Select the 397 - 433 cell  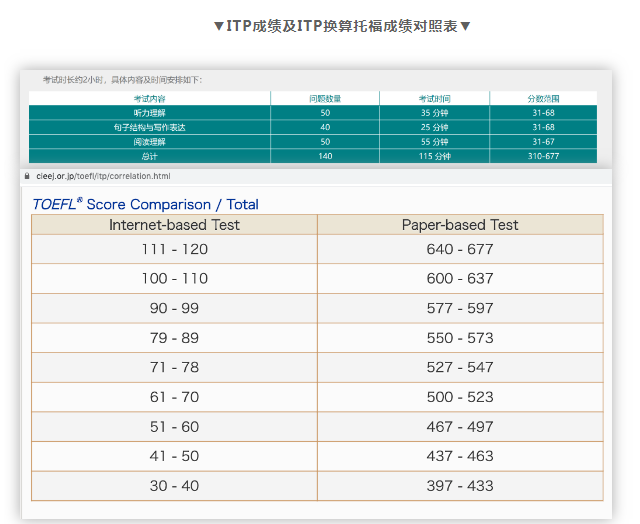pos(460,486)
